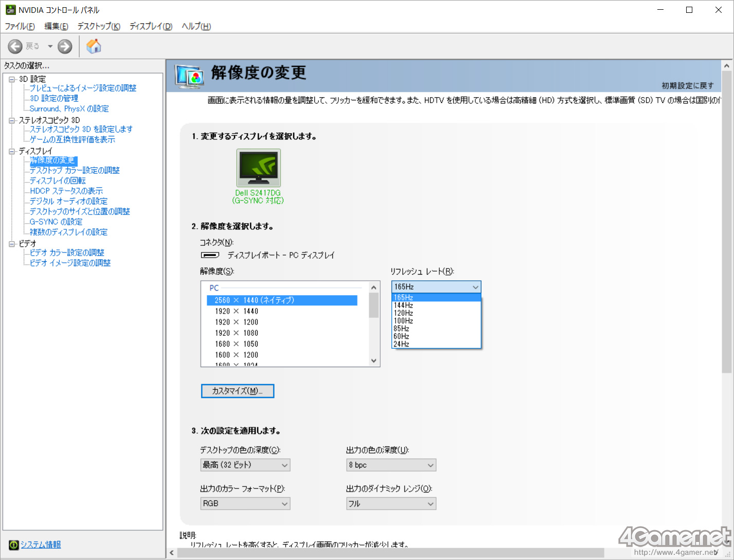Open the デスクトップ(K) menu
734x560 pixels.
[x=99, y=26]
